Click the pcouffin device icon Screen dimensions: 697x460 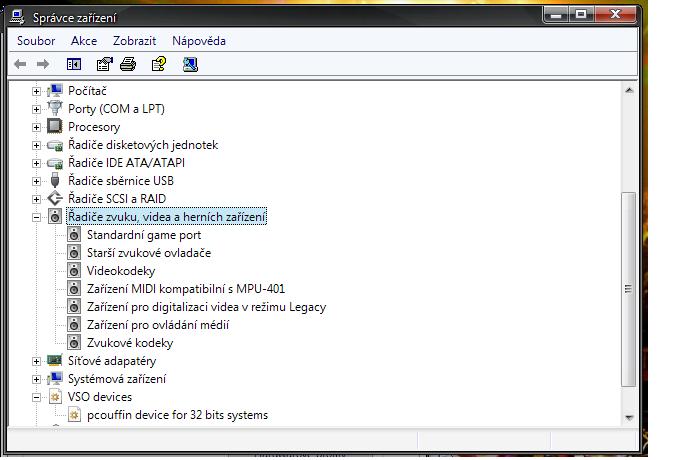pos(74,415)
